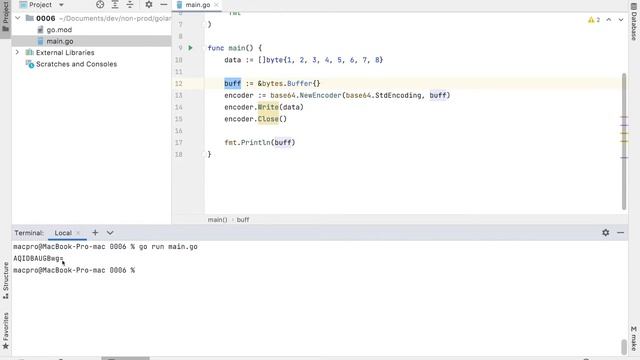The height and width of the screenshot is (360, 640).
Task: Open the Structure tool window
Action: pos(5,280)
